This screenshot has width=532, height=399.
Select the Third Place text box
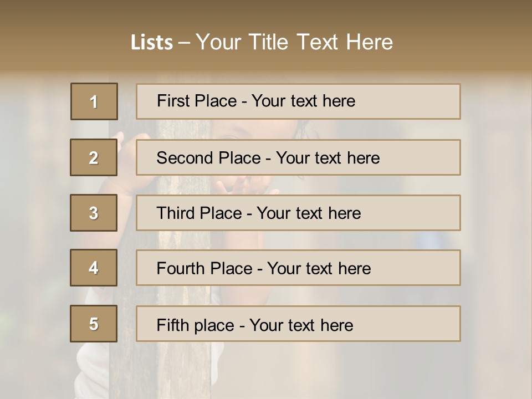pos(298,213)
